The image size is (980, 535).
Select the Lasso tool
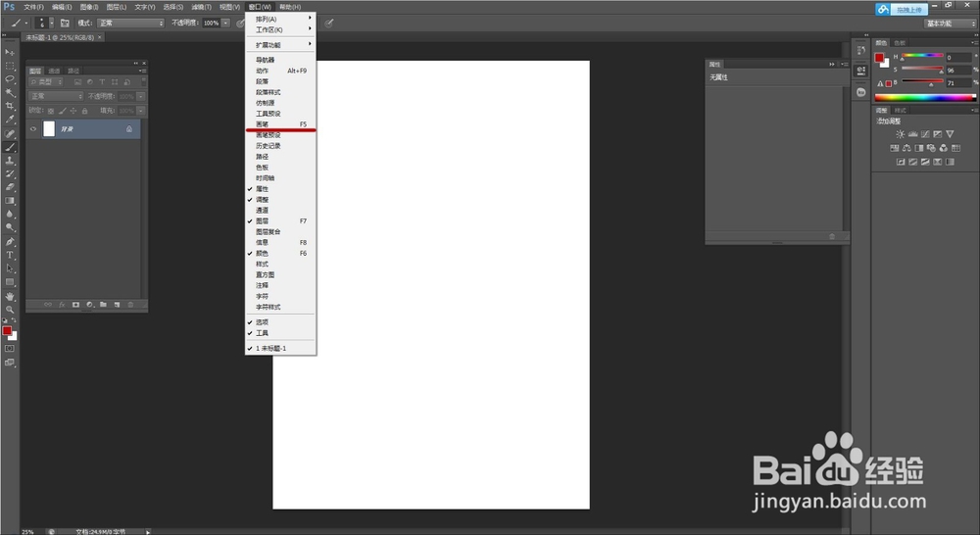(x=10, y=79)
